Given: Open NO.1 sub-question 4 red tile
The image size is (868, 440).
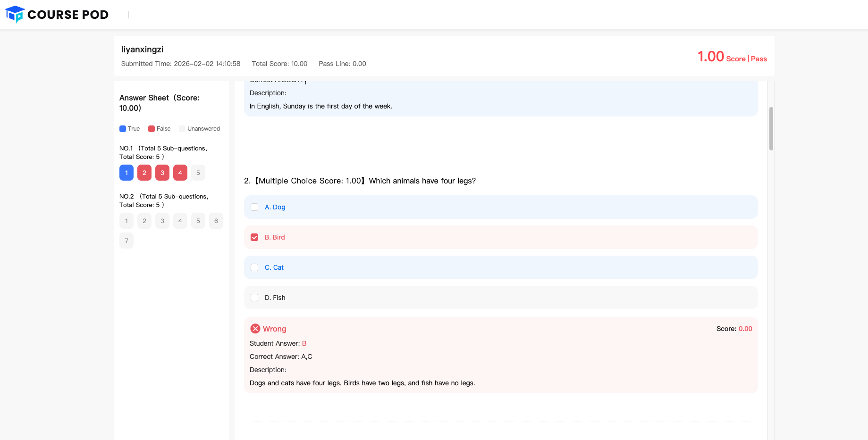Looking at the screenshot, I should (180, 173).
